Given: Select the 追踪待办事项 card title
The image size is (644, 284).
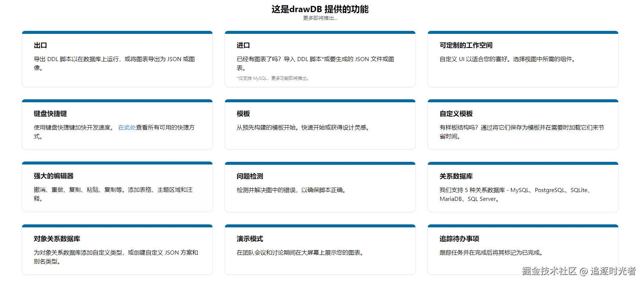Looking at the screenshot, I should (x=459, y=239).
